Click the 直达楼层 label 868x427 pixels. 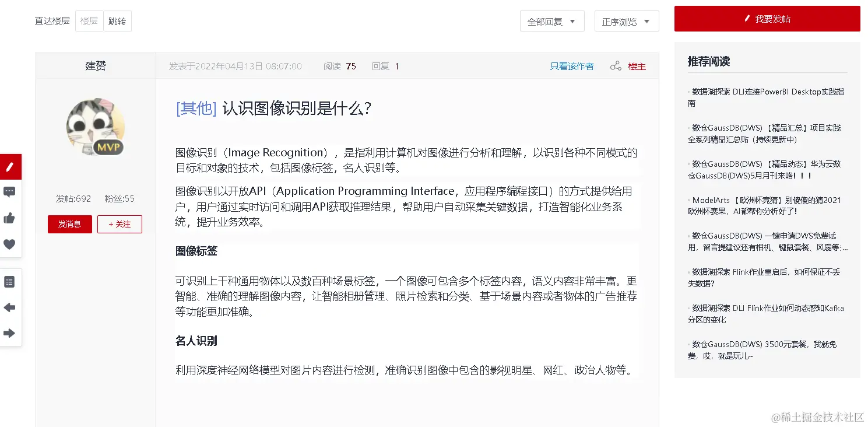52,21
